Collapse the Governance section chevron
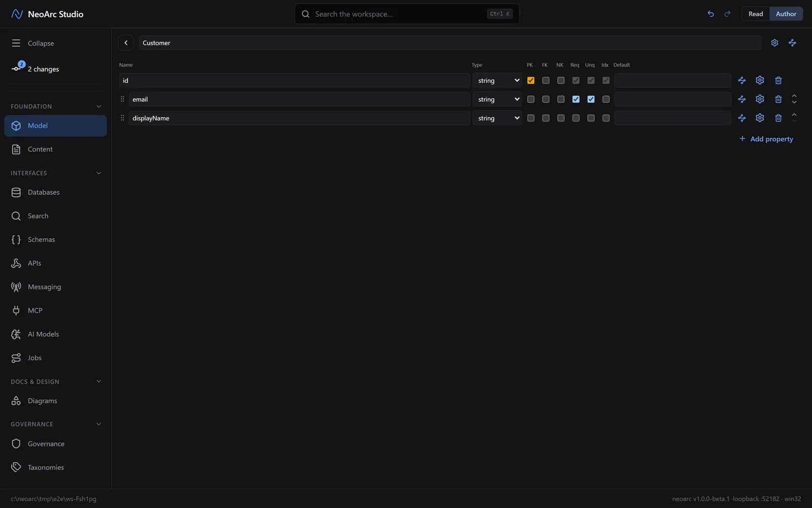Screen dimensions: 812x508 click(x=99, y=424)
